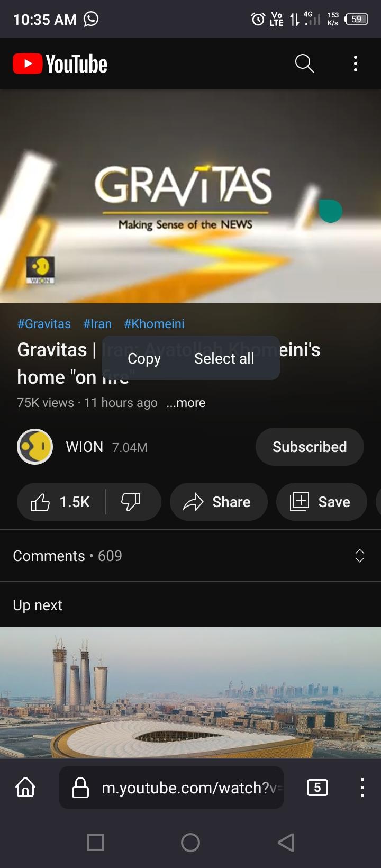Open the #Khomeini hashtag link
Image resolution: width=381 pixels, height=868 pixels.
click(154, 324)
